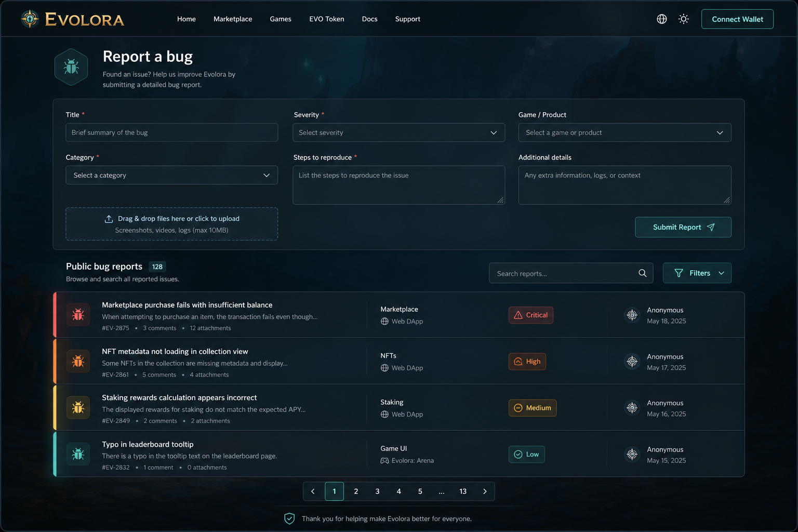Click gamepad icon next to Evolora: Arena
798x532 pixels.
(384, 461)
